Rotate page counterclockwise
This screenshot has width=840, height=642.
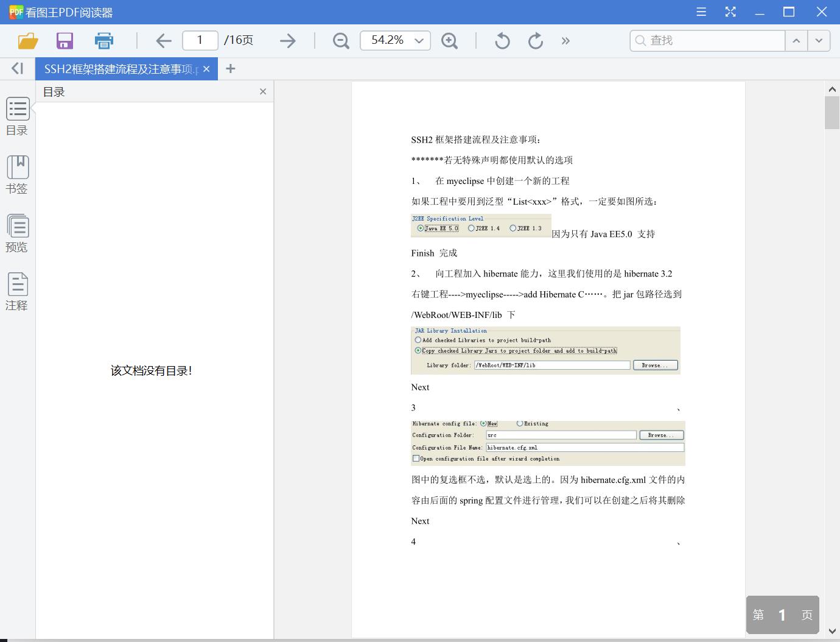502,41
